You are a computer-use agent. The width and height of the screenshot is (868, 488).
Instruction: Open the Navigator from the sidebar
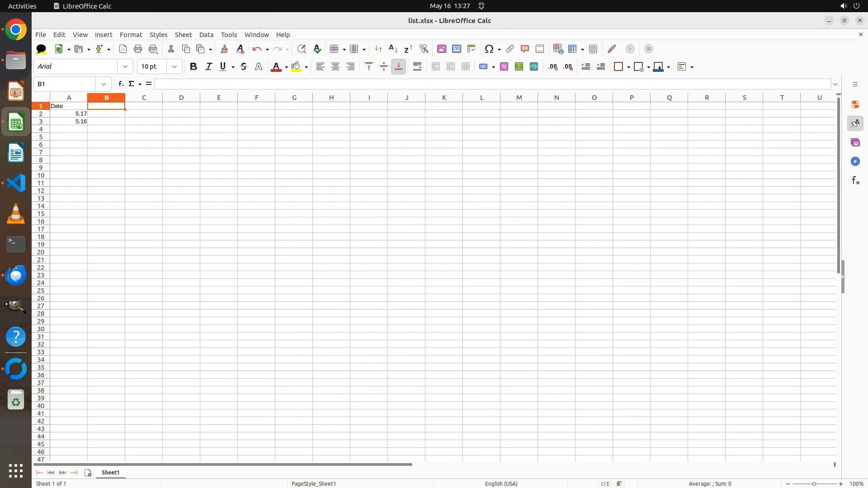pos(855,162)
